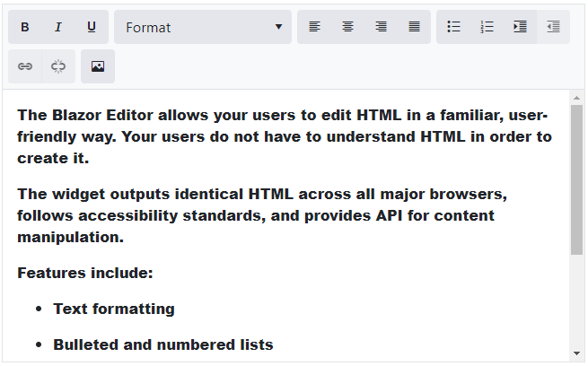588x366 pixels.
Task: Insert a hyperlink
Action: coord(25,66)
